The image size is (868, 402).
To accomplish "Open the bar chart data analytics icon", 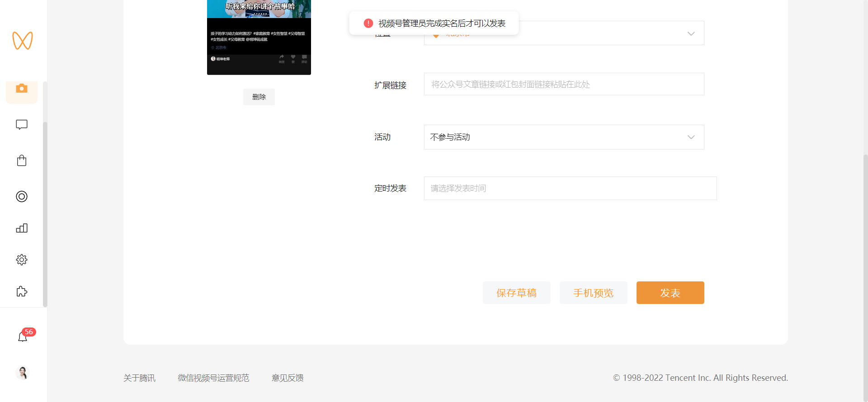I will (x=22, y=228).
